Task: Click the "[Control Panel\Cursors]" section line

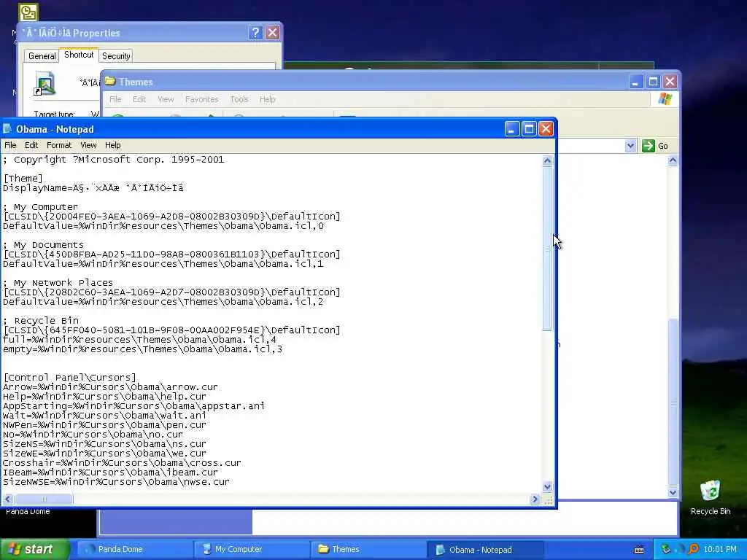Action: pos(69,378)
